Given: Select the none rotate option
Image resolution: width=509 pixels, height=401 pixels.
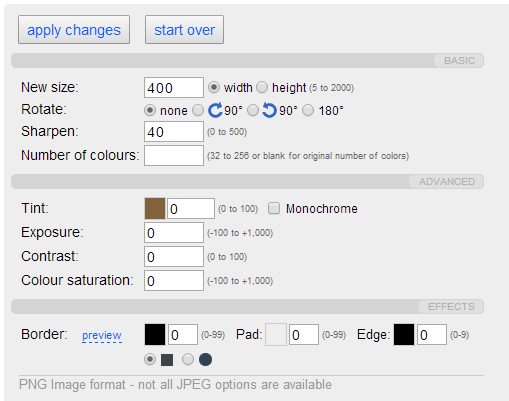Looking at the screenshot, I should click(x=150, y=110).
